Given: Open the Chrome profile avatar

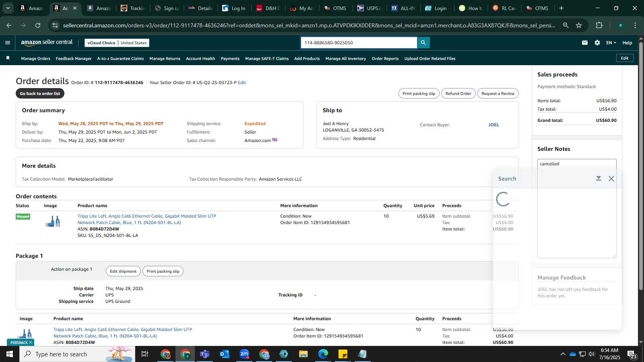Looking at the screenshot, I should click(x=621, y=25).
